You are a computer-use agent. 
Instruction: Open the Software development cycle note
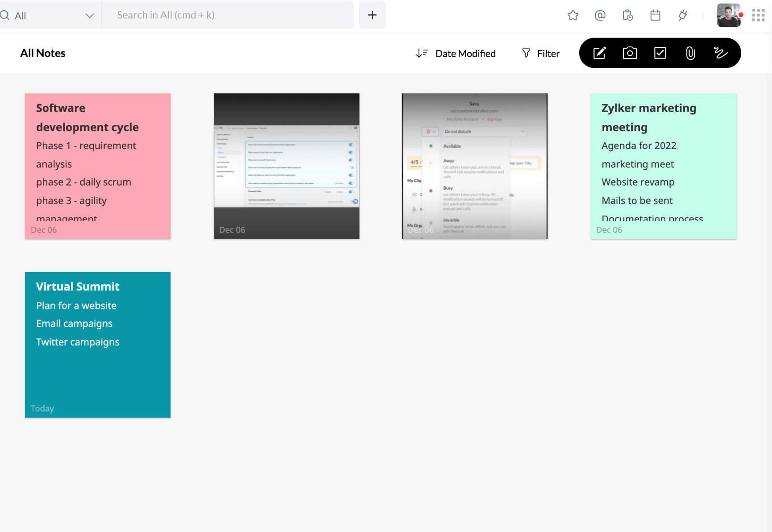[97, 166]
